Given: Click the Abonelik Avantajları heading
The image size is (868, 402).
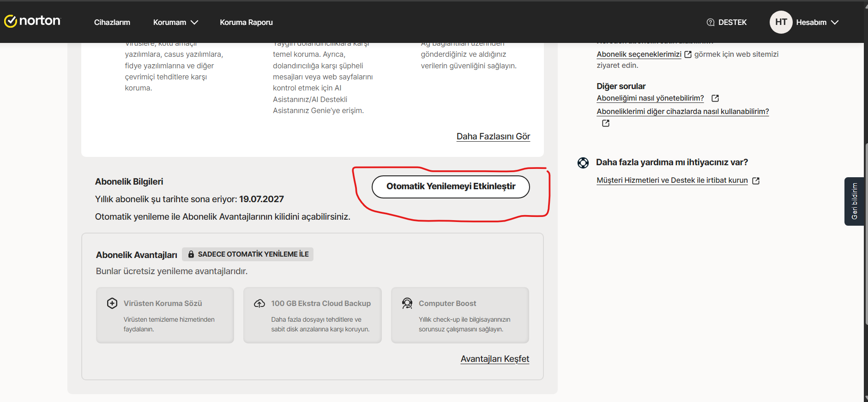Looking at the screenshot, I should point(137,255).
